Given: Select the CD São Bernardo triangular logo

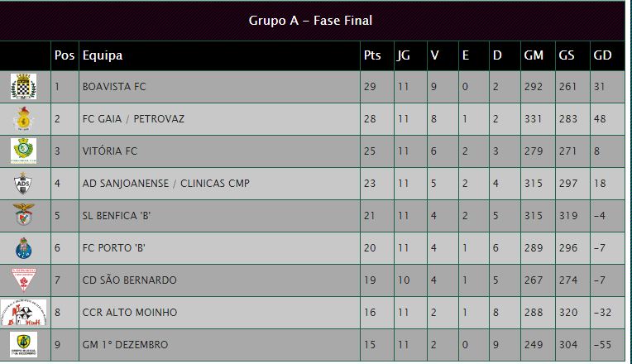Looking at the screenshot, I should (24, 280).
